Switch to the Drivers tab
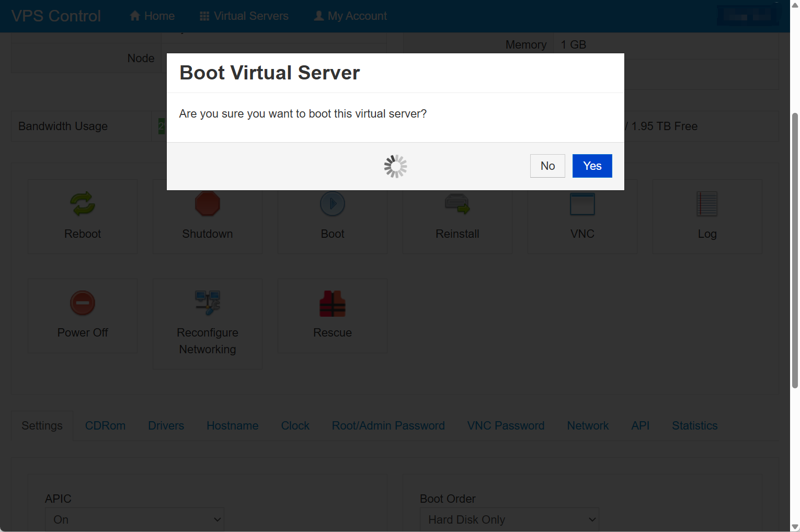The width and height of the screenshot is (800, 532). 166,425
